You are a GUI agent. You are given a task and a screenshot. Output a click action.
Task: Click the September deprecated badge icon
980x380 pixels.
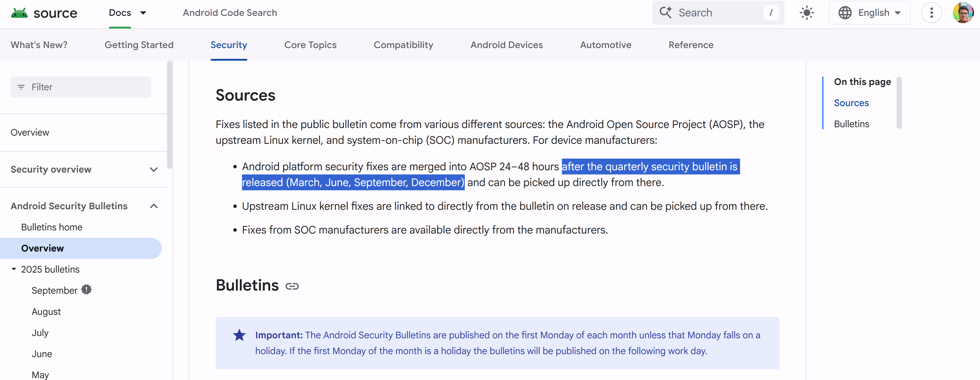pos(87,290)
